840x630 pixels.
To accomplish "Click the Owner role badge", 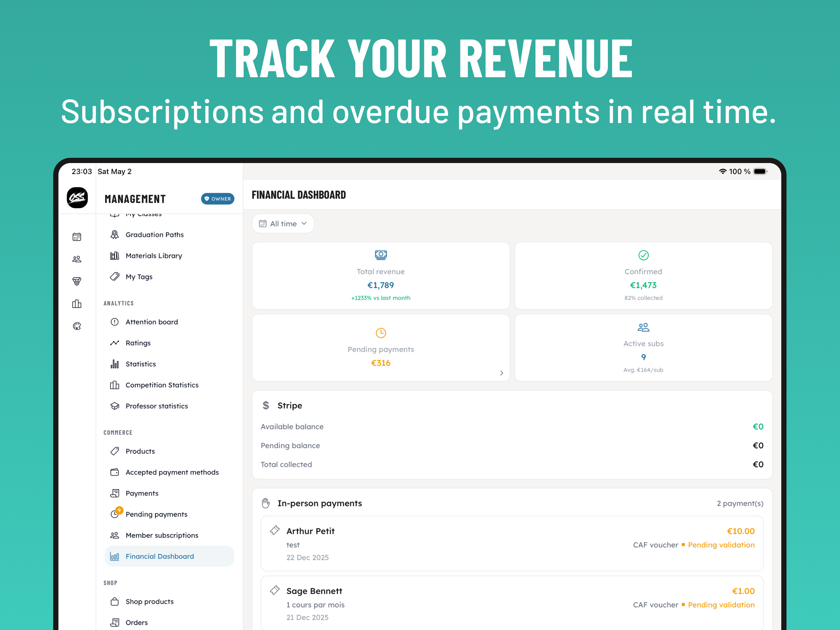I will tap(218, 199).
